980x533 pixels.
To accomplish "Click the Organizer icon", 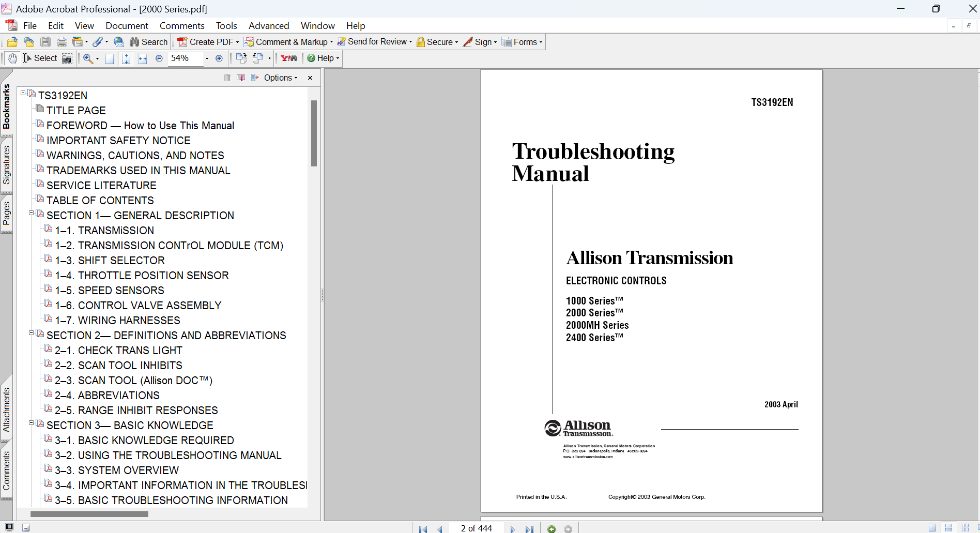I will click(x=78, y=42).
